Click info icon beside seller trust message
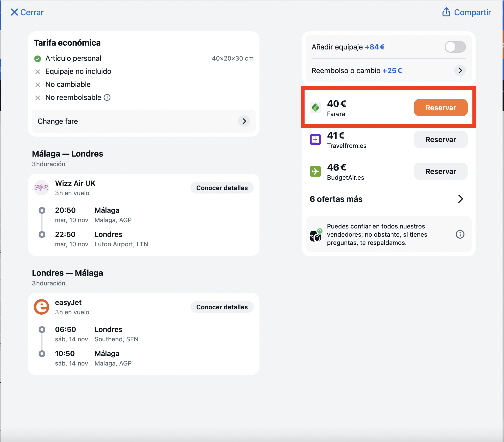 (x=460, y=234)
